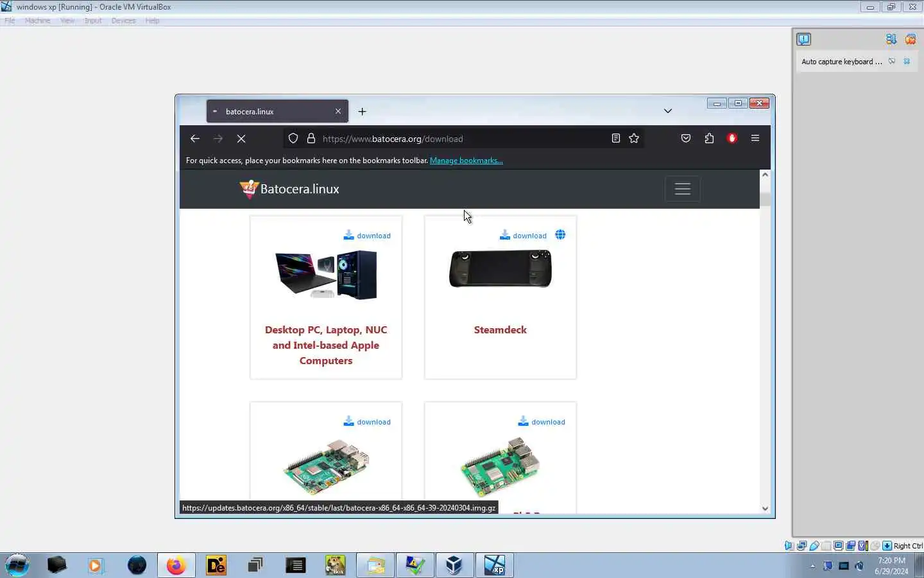Open the VirtualBox Help menu
This screenshot has height=578, width=924.
[x=152, y=21]
